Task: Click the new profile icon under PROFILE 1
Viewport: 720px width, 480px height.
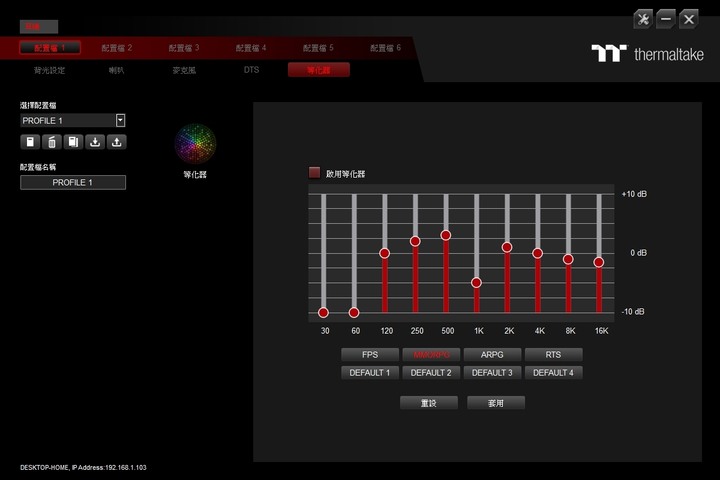Action: coord(30,142)
